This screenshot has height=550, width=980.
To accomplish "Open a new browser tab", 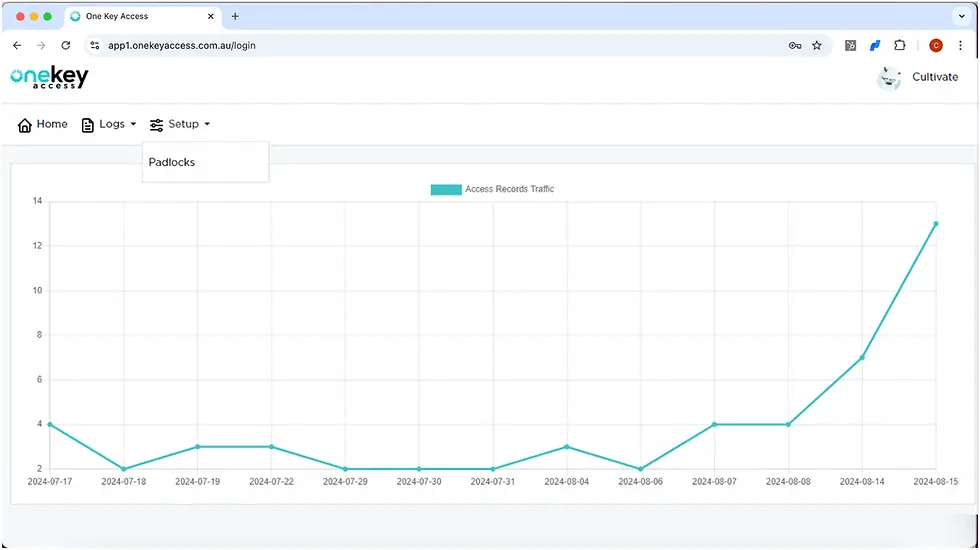I will point(235,16).
